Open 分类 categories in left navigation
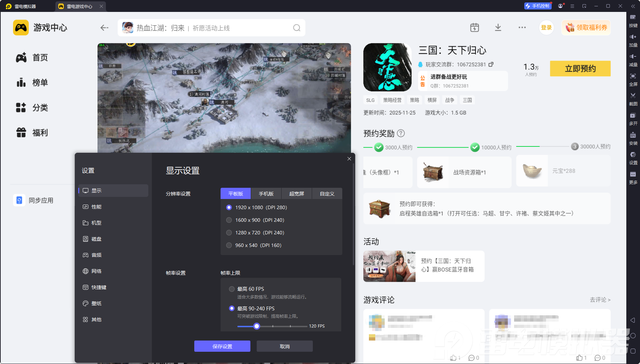This screenshot has height=364, width=640. pyautogui.click(x=32, y=108)
